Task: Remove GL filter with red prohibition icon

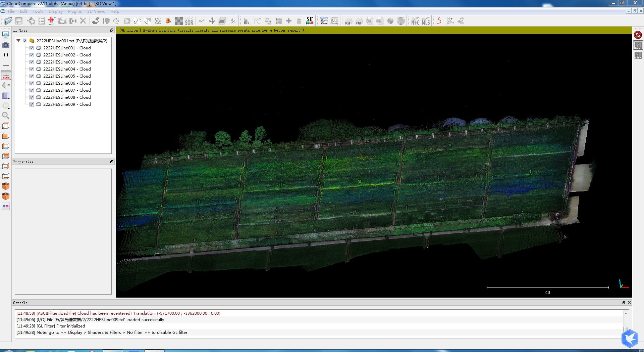Action: pos(638,35)
